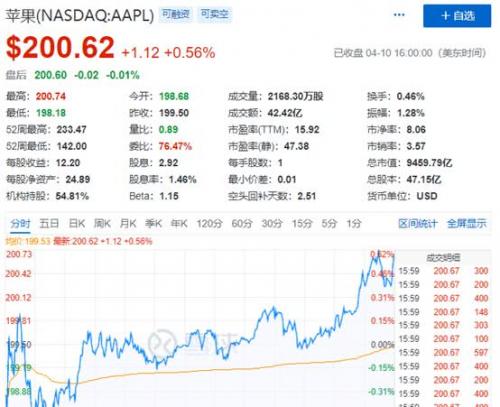Click the 市净率 value 8.06
Viewport: 500px width, 407px height.
coord(416,129)
